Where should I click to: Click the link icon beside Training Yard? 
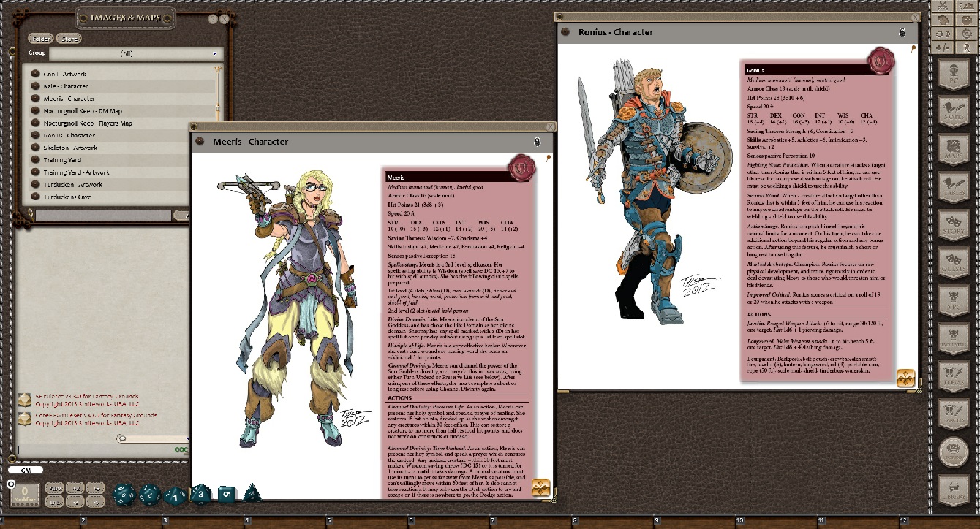point(34,160)
